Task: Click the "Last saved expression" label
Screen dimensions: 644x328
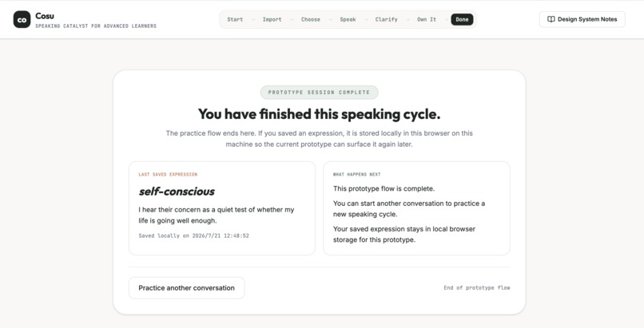Action: pos(168,174)
